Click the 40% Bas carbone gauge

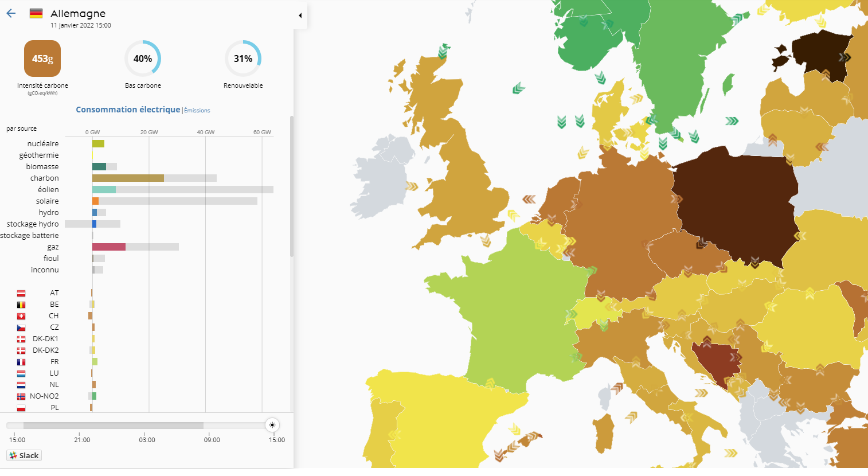coord(143,58)
